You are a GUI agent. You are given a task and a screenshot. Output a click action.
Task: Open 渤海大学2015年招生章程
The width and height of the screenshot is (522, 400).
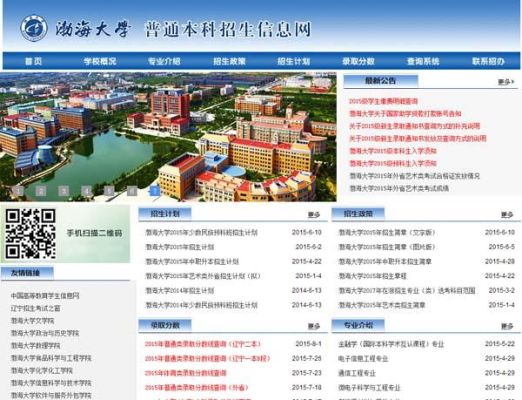click(373, 276)
